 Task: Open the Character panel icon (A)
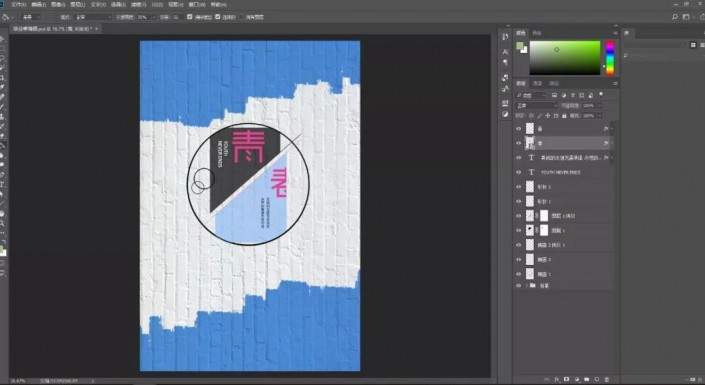click(505, 52)
